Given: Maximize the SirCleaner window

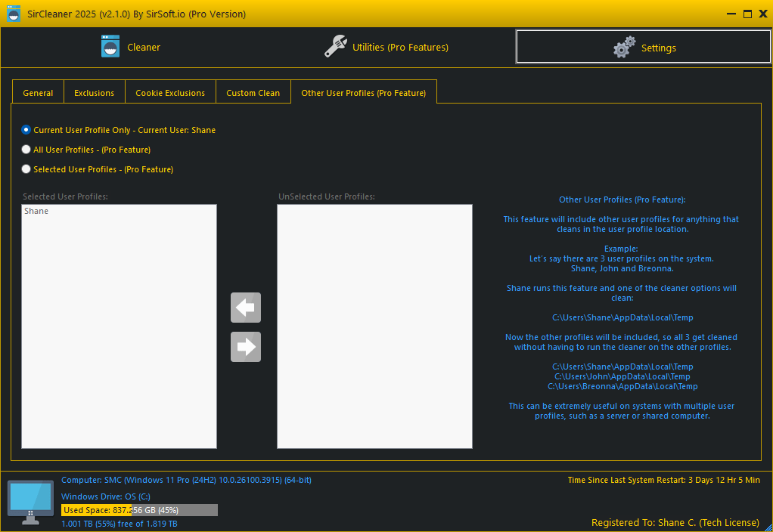Looking at the screenshot, I should click(747, 14).
